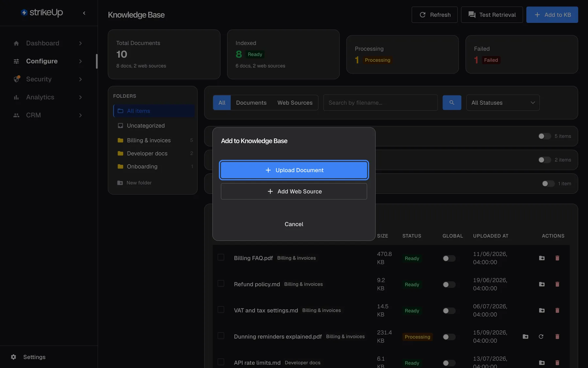Move Refund policy.md to a folder
This screenshot has height=368, width=588.
point(542,284)
